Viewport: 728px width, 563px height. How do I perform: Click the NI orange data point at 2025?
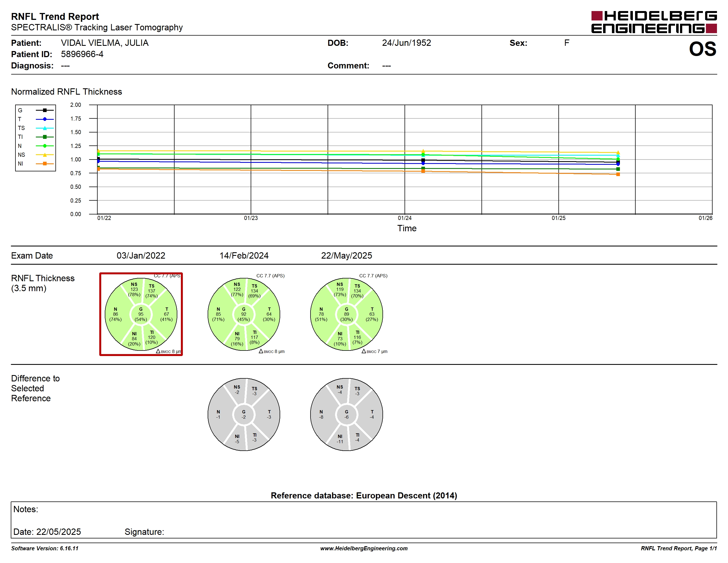click(618, 174)
